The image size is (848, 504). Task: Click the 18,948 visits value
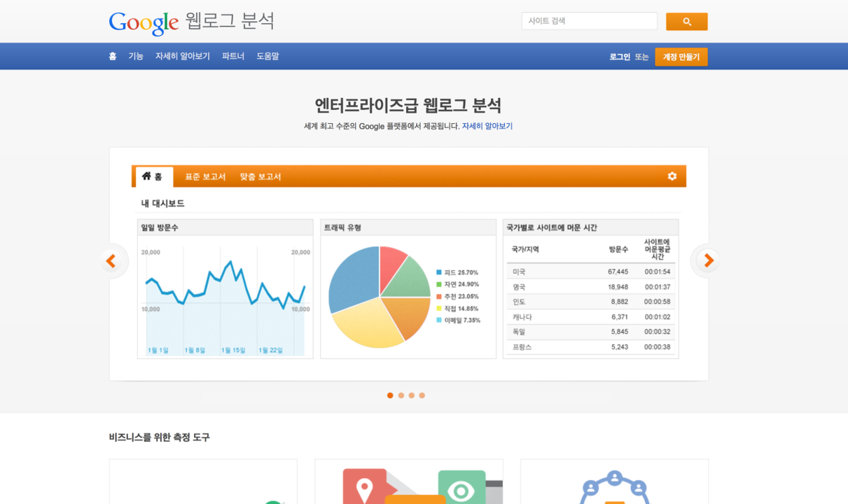(618, 287)
